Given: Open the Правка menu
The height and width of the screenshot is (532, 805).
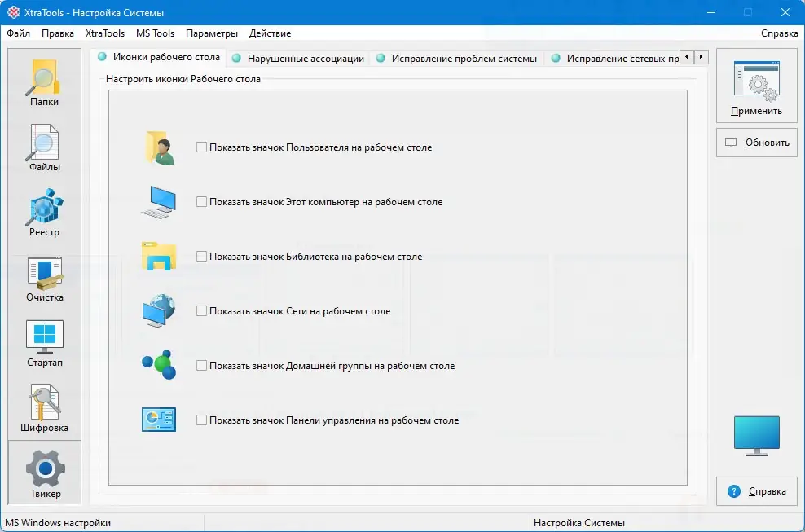Looking at the screenshot, I should coord(58,33).
